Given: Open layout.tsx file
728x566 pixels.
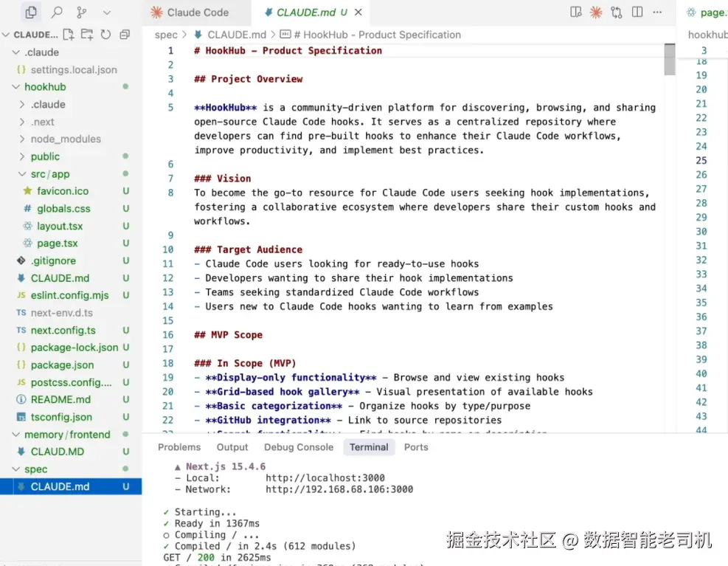Looking at the screenshot, I should click(x=60, y=226).
